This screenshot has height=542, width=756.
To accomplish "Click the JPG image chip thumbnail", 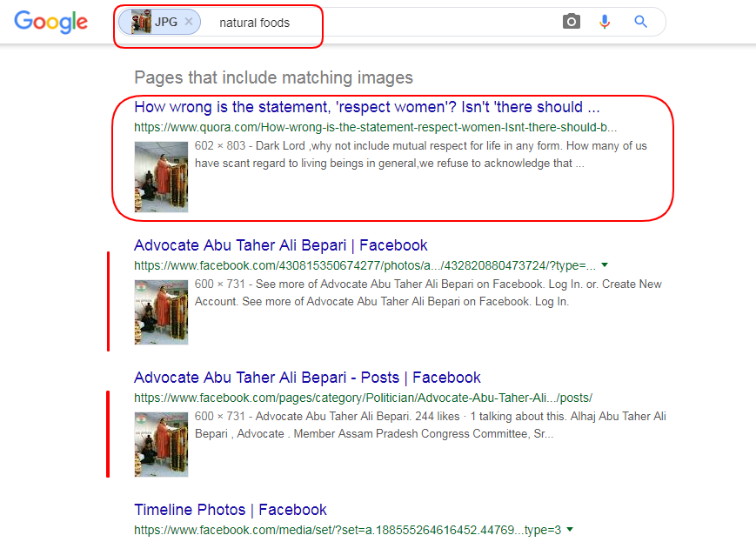I will coord(141,22).
